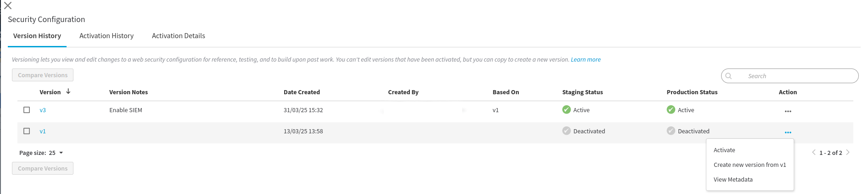The width and height of the screenshot is (868, 194).
Task: Click the search magnifier icon
Action: point(728,76)
